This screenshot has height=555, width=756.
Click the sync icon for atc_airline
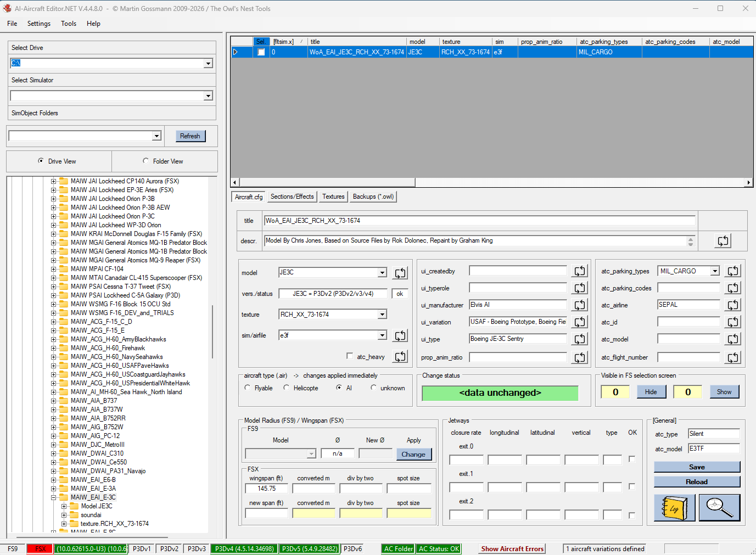coord(733,305)
